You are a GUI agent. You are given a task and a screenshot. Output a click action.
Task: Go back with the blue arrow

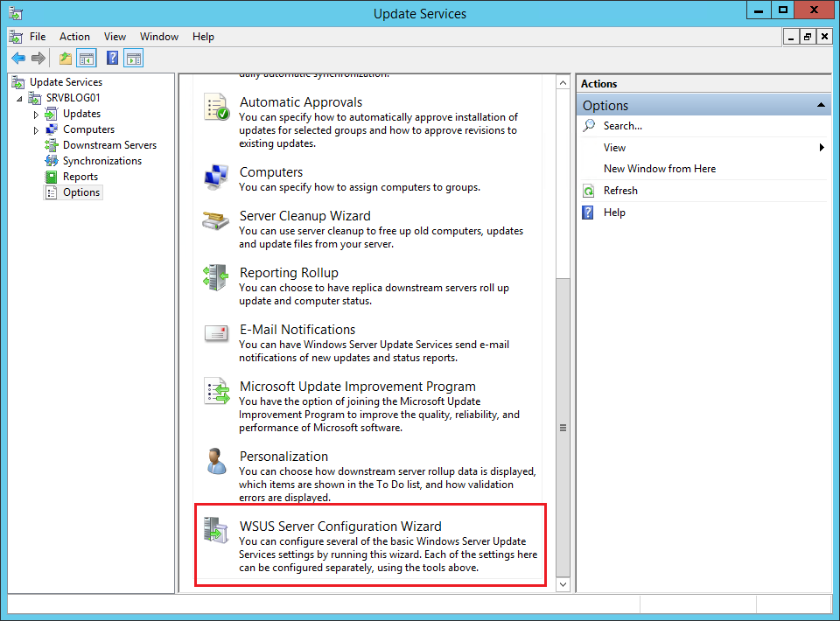(x=18, y=58)
